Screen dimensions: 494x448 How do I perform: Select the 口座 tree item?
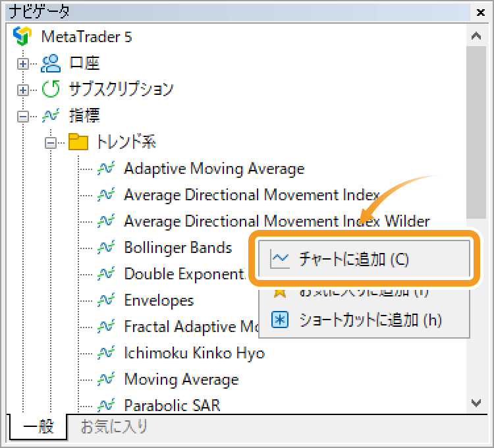click(84, 63)
